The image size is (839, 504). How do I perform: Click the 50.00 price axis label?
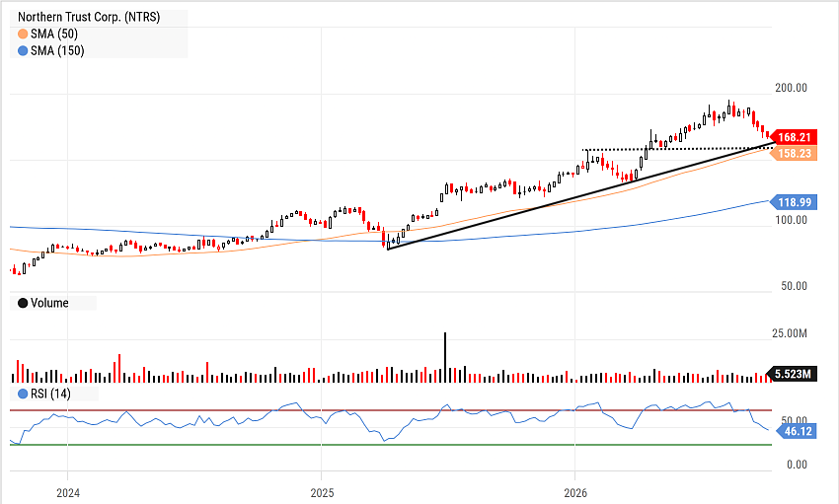pos(794,286)
